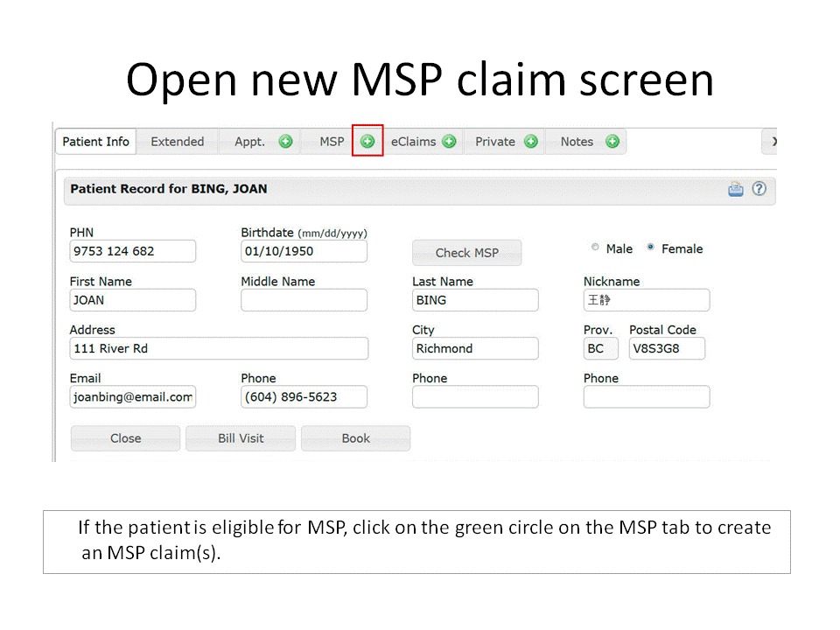Image resolution: width=840 pixels, height=630 pixels.
Task: Click the green plus icon on the Appt. tab
Action: click(x=284, y=141)
